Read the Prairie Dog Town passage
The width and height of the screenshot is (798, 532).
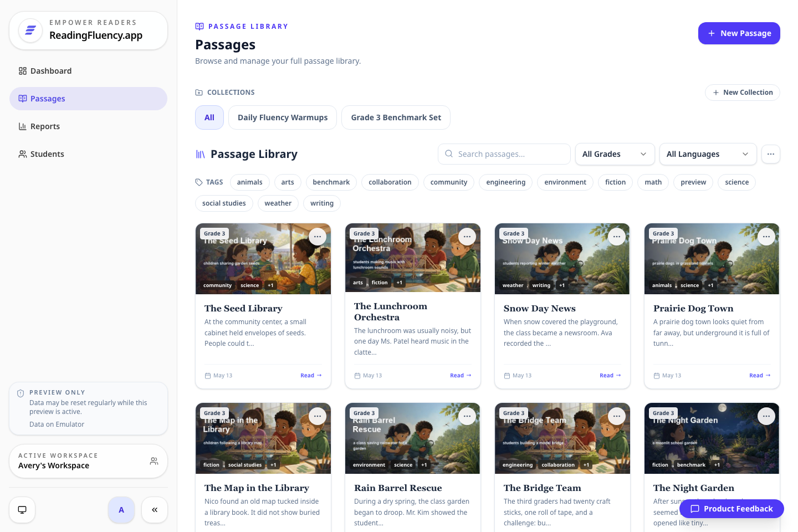[760, 376]
